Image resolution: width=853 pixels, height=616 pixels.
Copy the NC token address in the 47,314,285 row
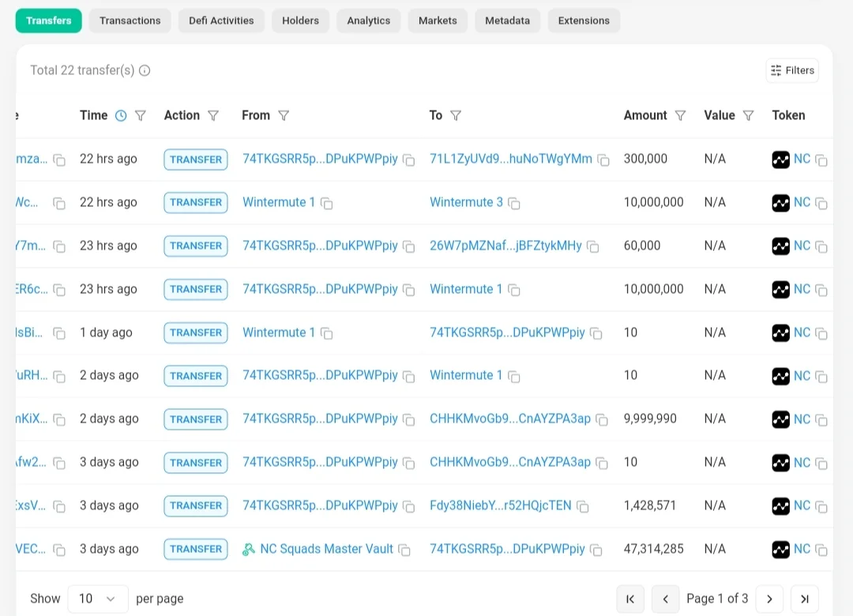pyautogui.click(x=821, y=550)
